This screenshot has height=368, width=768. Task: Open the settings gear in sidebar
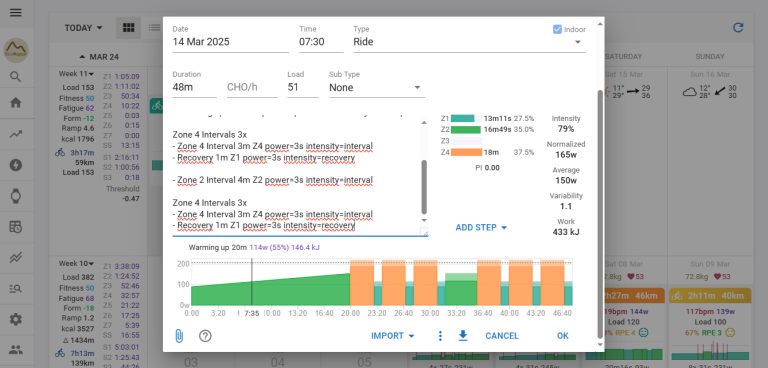click(x=16, y=319)
